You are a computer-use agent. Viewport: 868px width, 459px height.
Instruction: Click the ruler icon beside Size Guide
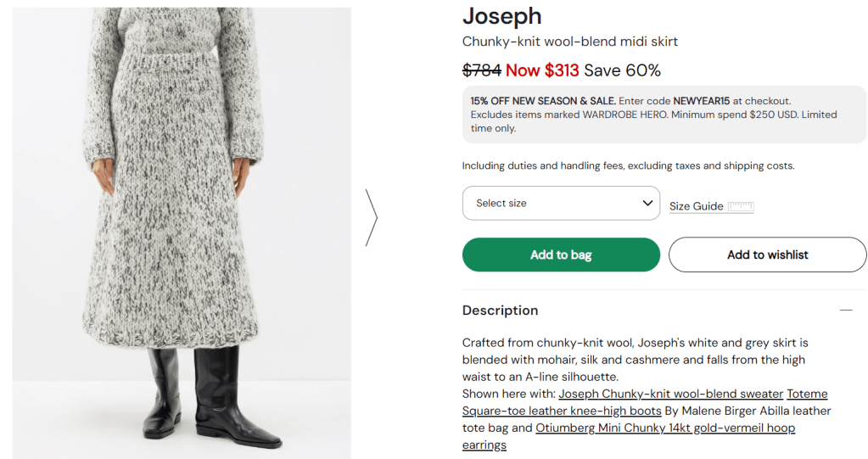click(740, 206)
